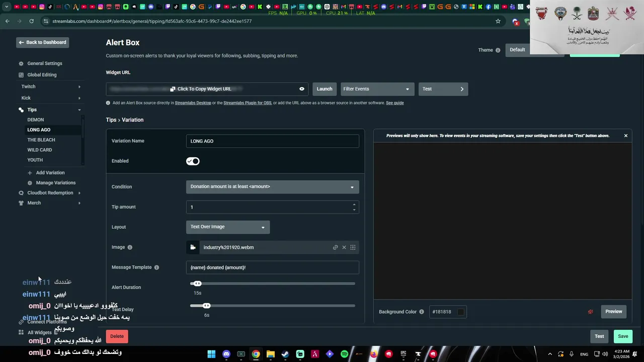This screenshot has width=644, height=362.
Task: Click the video file icon before industry%201920.webm
Action: (193, 247)
